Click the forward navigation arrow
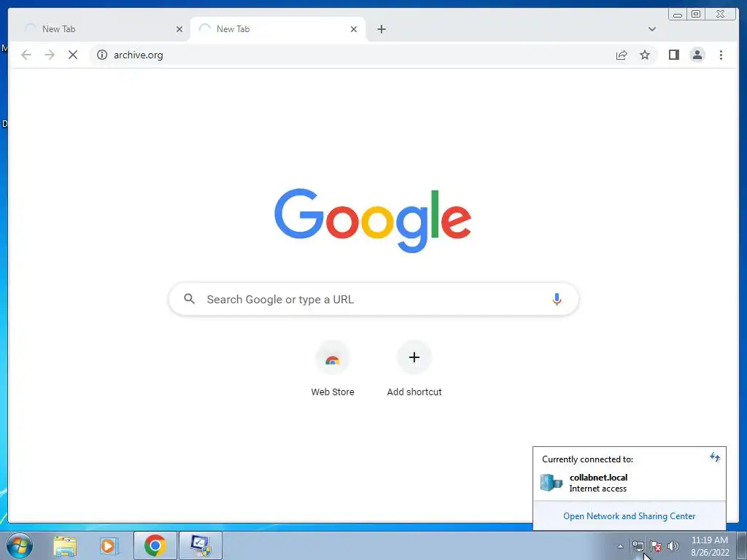Image resolution: width=747 pixels, height=560 pixels. 50,55
